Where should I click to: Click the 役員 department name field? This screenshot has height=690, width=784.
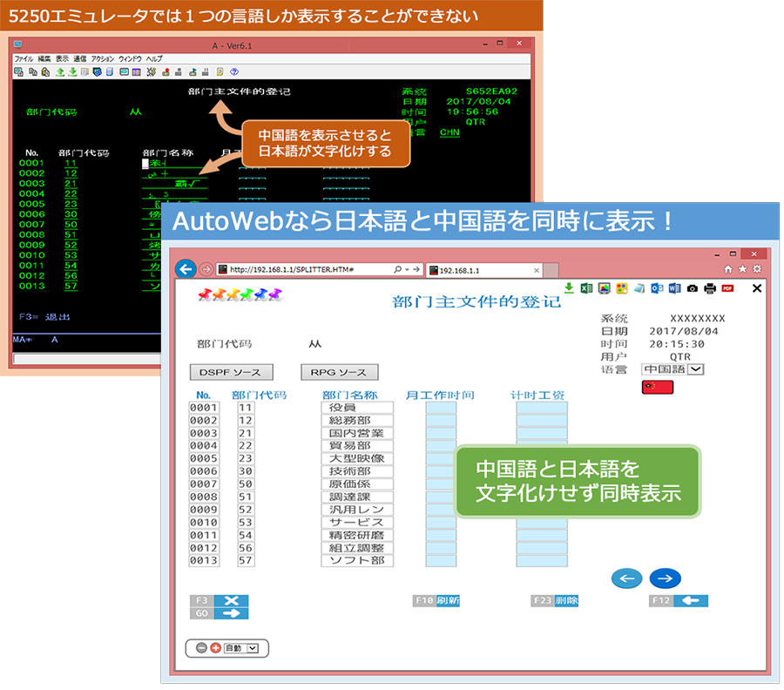click(357, 408)
